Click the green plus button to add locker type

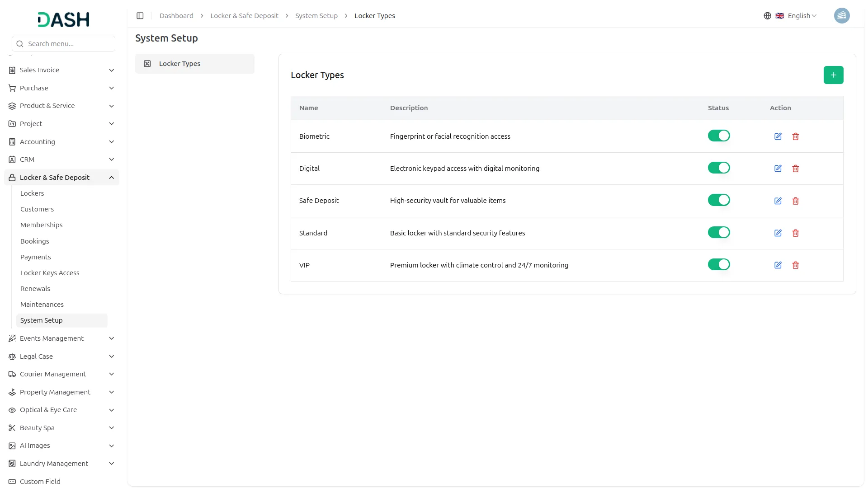pos(833,75)
